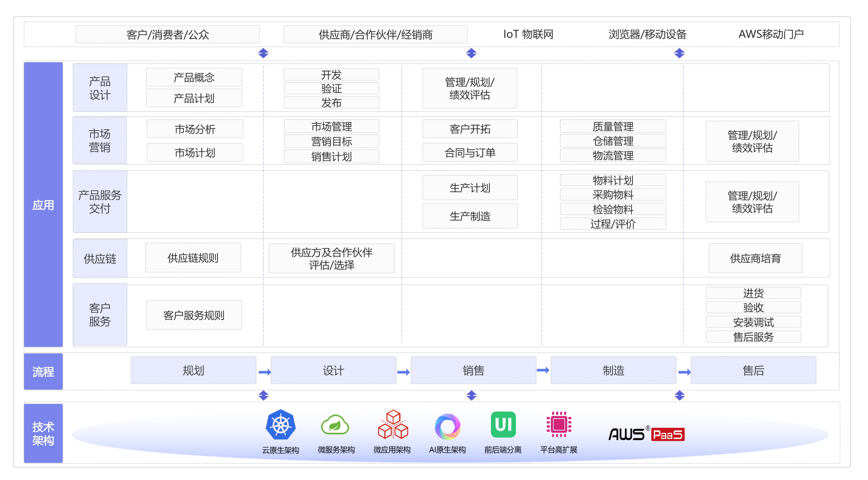The height and width of the screenshot is (480, 868).
Task: Click the 客户开拓 box
Action: point(470,129)
